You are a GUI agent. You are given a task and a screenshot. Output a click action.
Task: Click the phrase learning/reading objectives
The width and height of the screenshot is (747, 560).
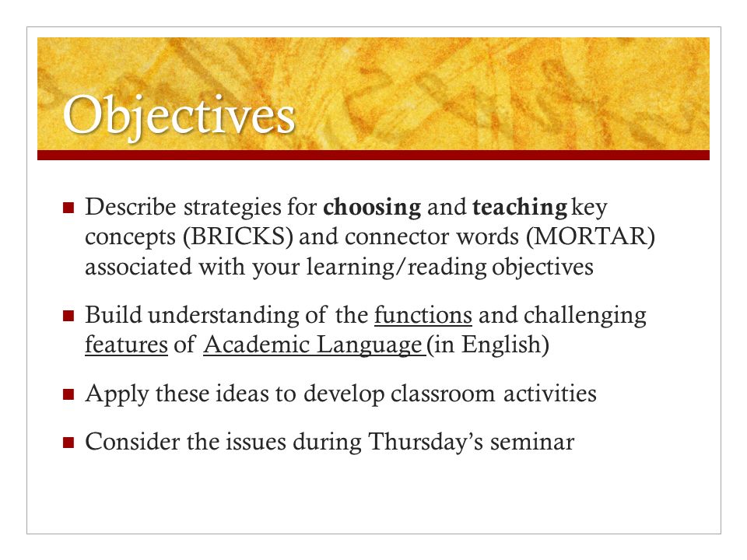click(450, 267)
